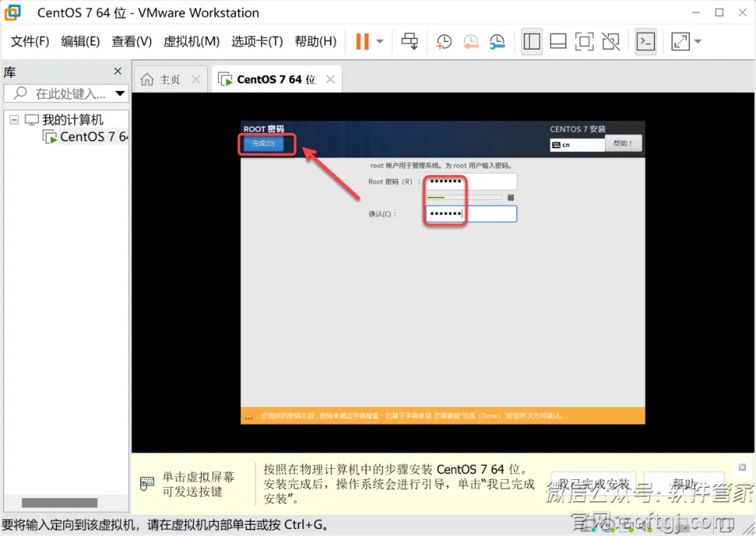Click the keyboard icon in hint bar

tap(146, 483)
